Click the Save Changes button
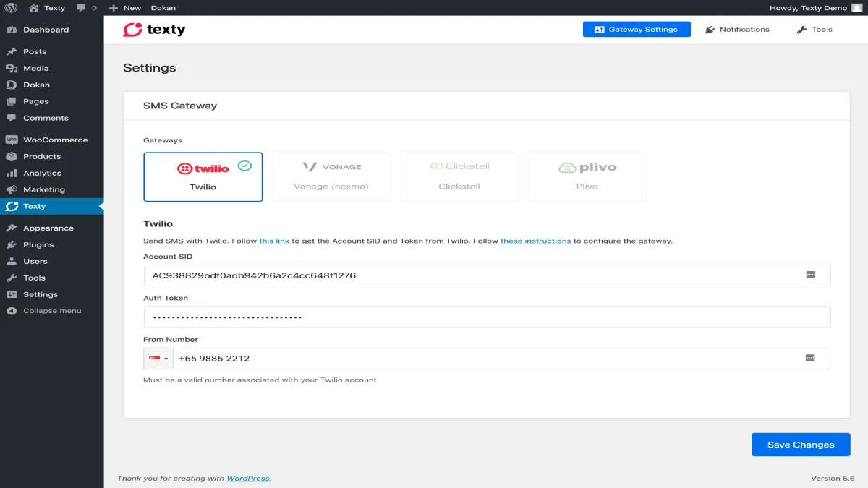The width and height of the screenshot is (868, 488). [801, 445]
